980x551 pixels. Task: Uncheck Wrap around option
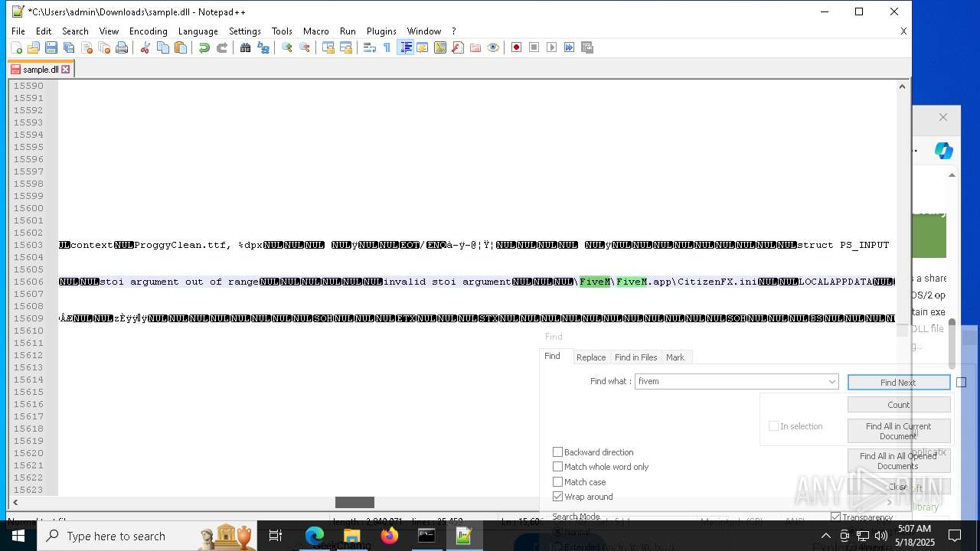click(x=558, y=497)
